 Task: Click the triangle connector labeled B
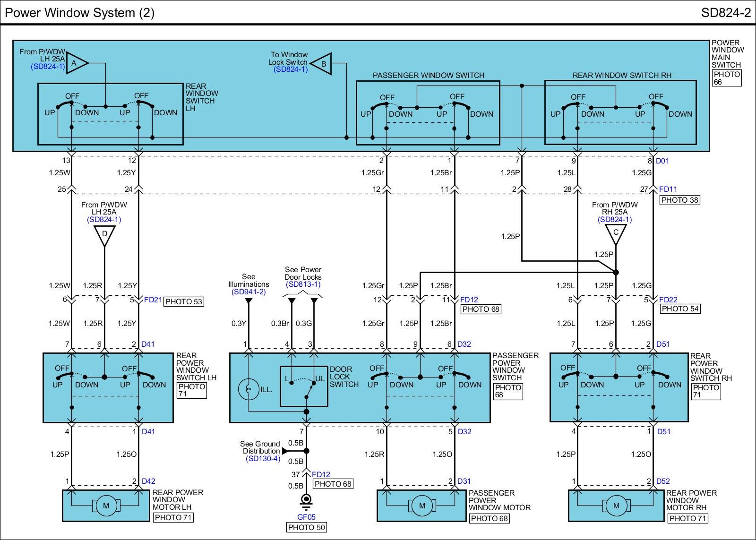[322, 64]
